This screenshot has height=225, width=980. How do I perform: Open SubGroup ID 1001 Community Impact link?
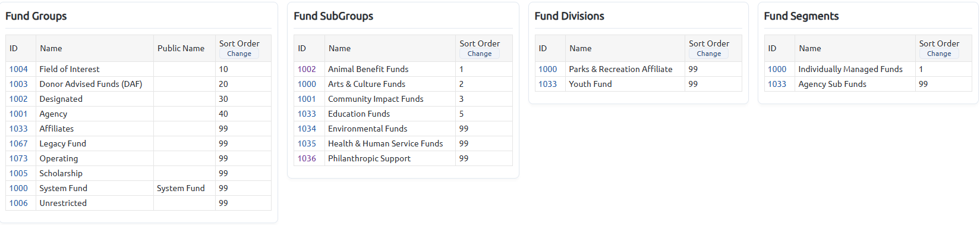(x=307, y=99)
